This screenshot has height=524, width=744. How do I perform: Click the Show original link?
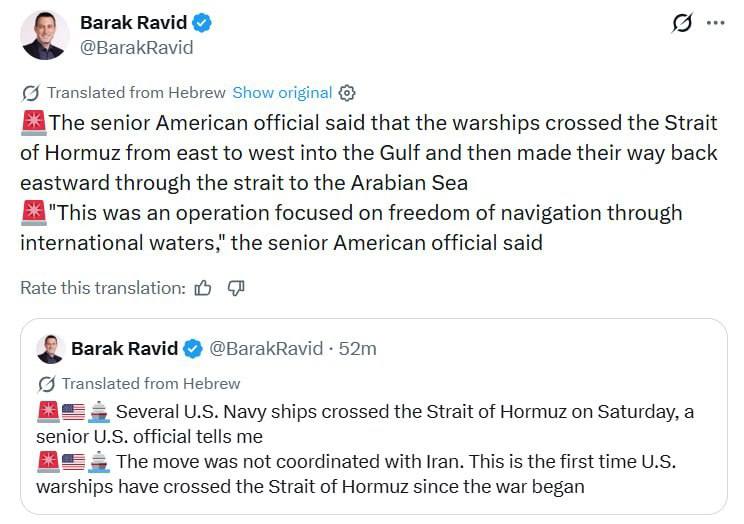282,92
